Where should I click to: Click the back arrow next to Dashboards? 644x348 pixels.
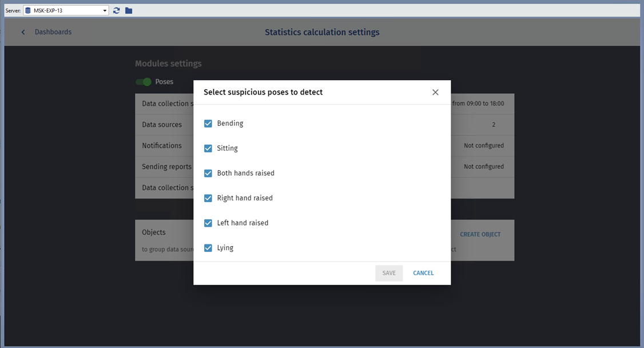tap(23, 32)
